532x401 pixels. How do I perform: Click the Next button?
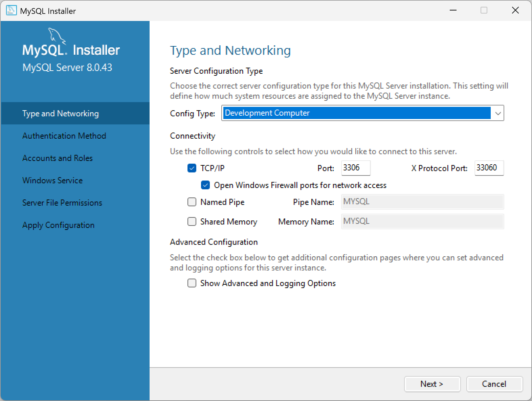pos(432,384)
